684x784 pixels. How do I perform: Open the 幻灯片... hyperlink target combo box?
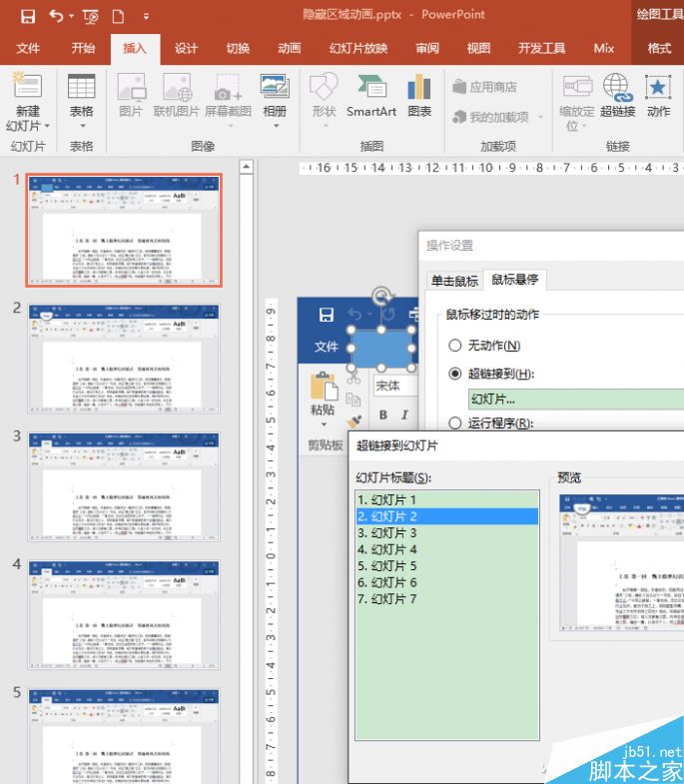click(x=574, y=399)
